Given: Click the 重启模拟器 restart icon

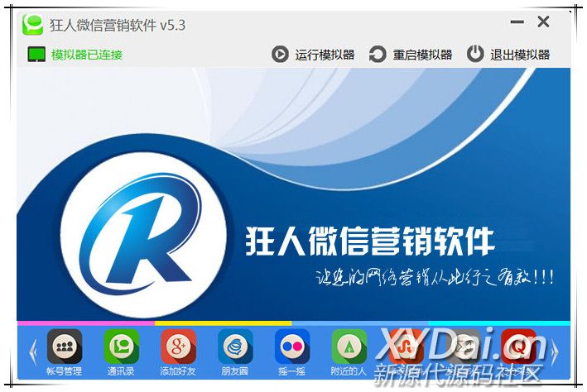Looking at the screenshot, I should (378, 55).
